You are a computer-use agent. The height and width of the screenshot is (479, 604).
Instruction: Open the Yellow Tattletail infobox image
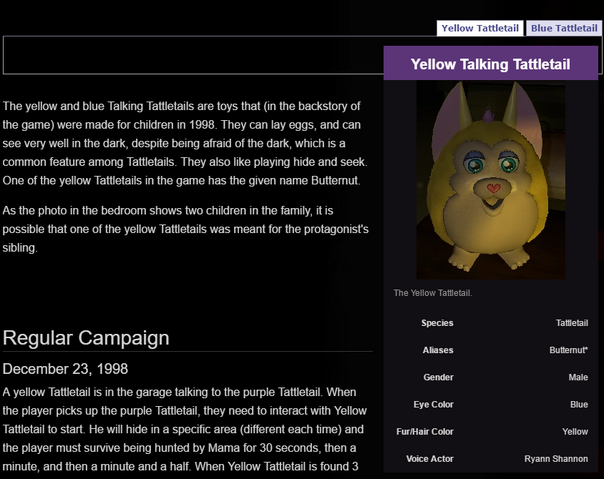491,180
